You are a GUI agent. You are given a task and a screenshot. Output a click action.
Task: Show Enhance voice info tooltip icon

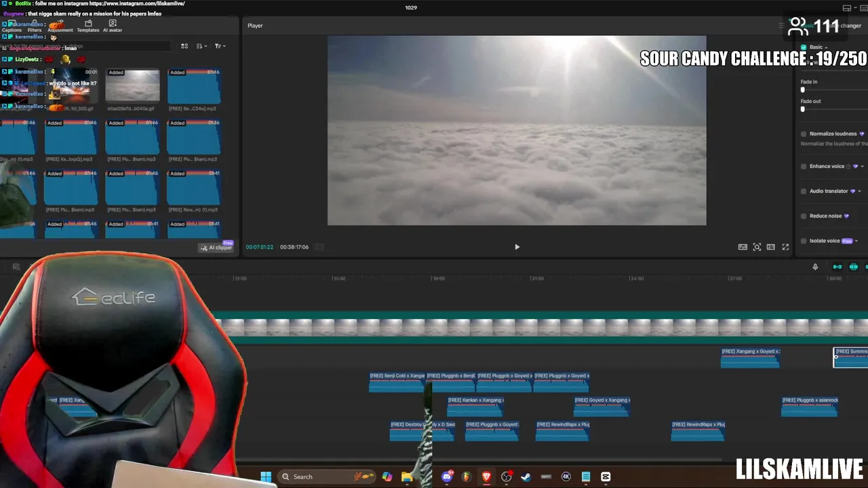pyautogui.click(x=848, y=166)
